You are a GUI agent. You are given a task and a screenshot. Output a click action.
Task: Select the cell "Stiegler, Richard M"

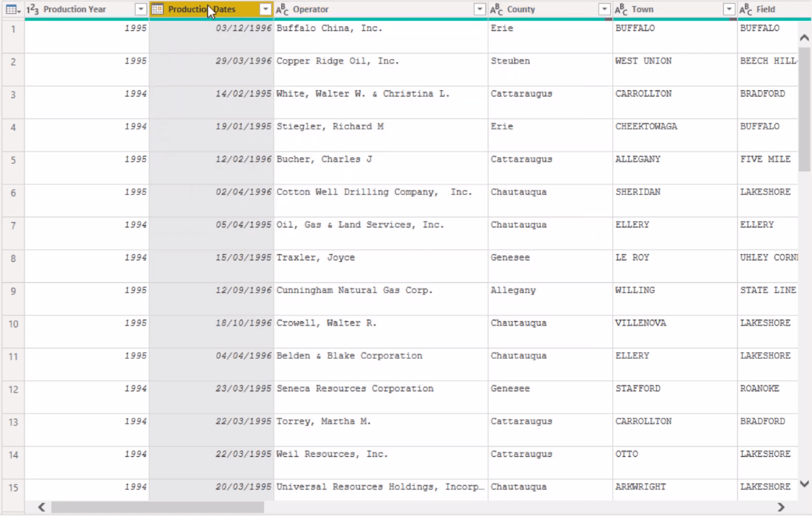[381, 135]
